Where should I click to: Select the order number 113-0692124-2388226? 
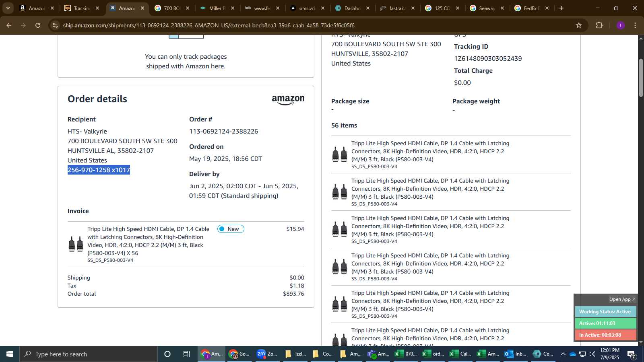(x=223, y=132)
